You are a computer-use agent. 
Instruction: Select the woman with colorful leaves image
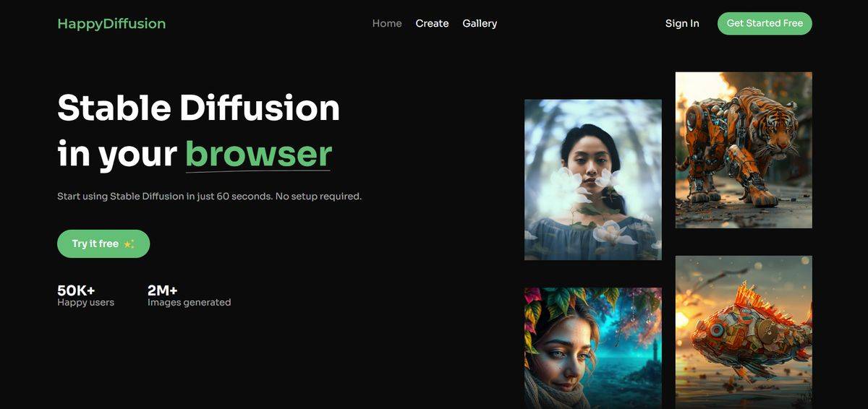click(x=593, y=348)
